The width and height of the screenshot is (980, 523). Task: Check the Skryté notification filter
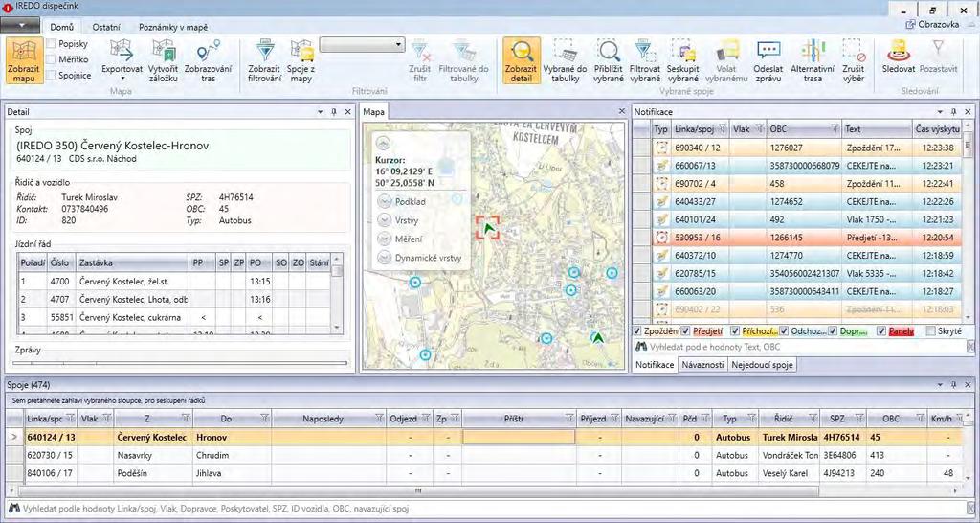coord(930,330)
